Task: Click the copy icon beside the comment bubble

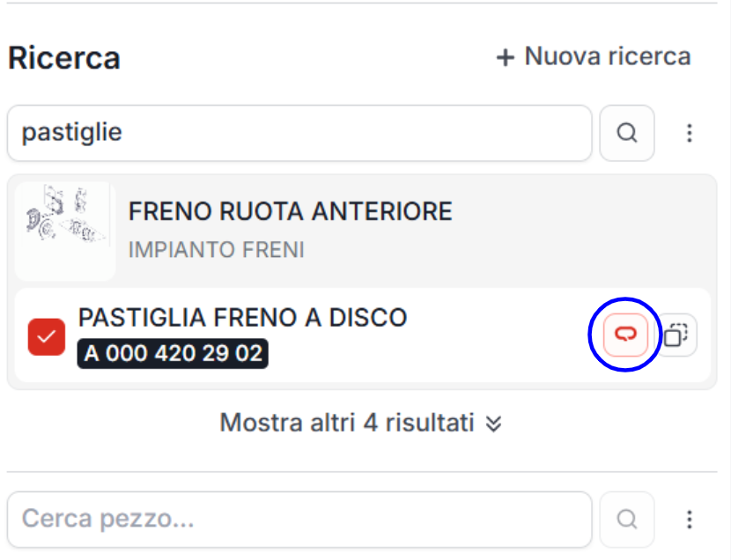Action: (676, 334)
